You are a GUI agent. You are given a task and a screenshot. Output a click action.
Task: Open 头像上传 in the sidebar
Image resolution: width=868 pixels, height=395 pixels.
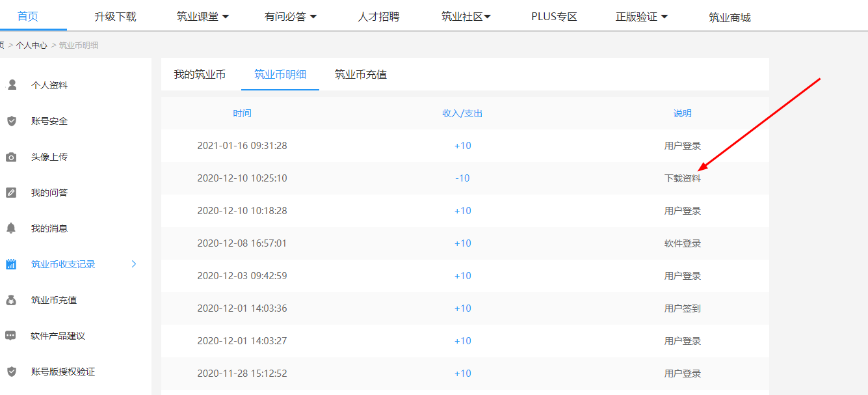(49, 157)
